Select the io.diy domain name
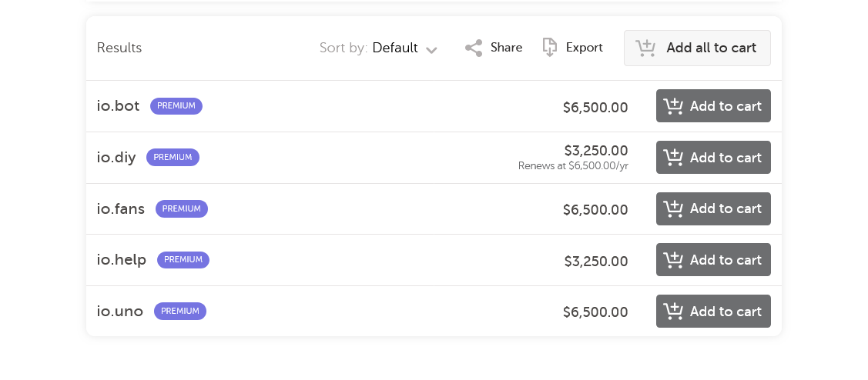This screenshot has height=380, width=868. tap(116, 158)
